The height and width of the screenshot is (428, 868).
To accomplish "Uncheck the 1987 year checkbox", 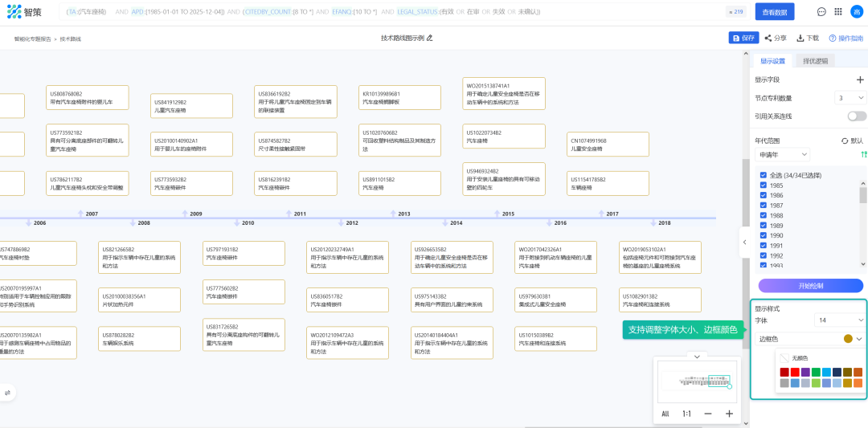I will coord(764,205).
